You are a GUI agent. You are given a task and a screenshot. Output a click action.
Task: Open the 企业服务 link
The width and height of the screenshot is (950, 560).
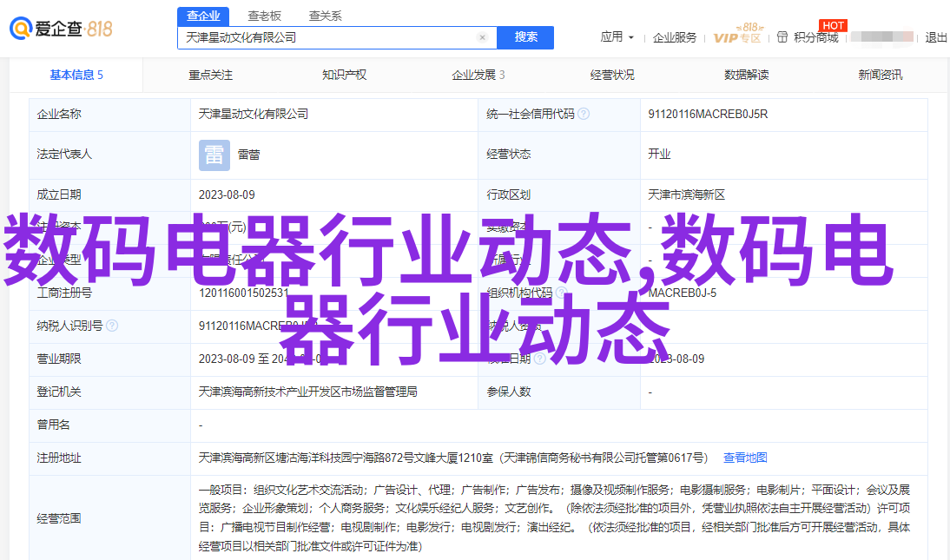coord(675,37)
